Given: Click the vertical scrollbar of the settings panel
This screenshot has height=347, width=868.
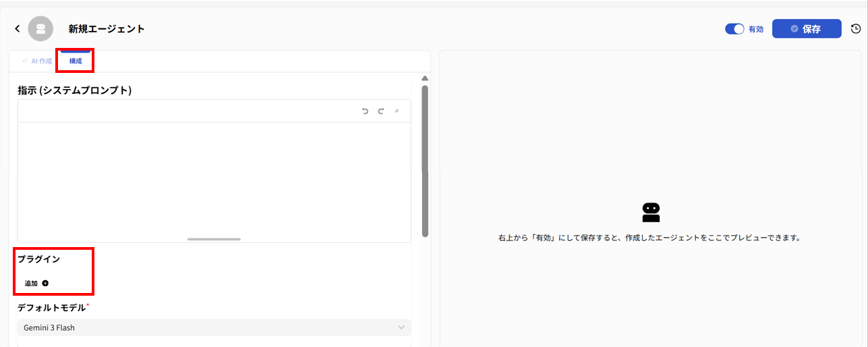Looking at the screenshot, I should pyautogui.click(x=425, y=161).
